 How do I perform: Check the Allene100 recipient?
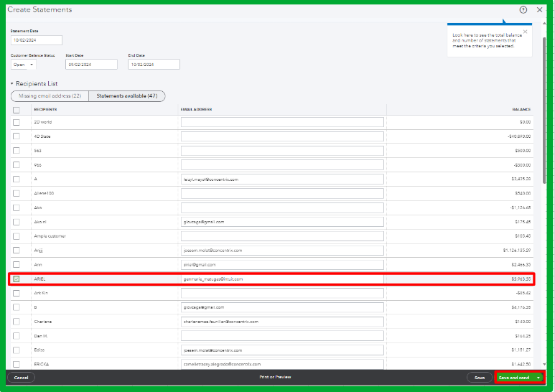coord(17,194)
